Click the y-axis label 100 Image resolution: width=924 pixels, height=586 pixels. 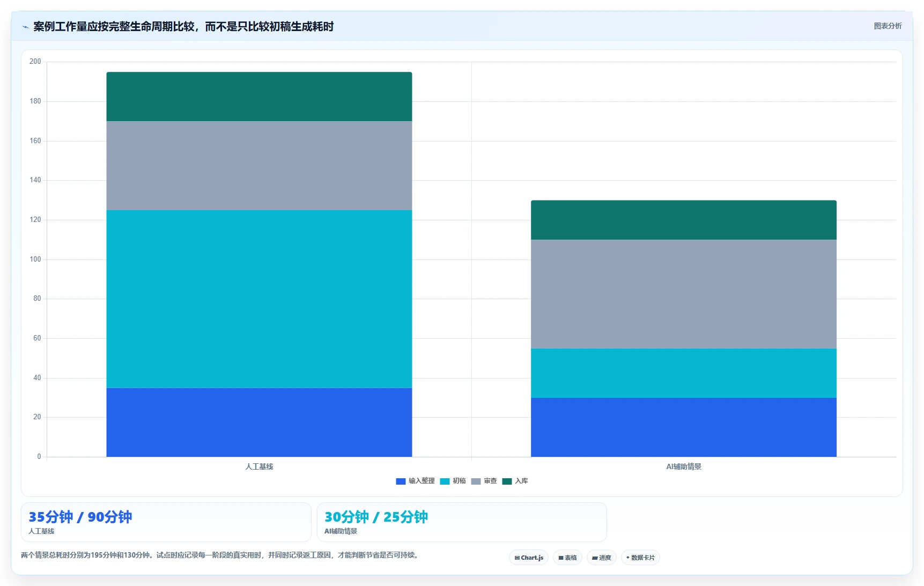click(35, 259)
